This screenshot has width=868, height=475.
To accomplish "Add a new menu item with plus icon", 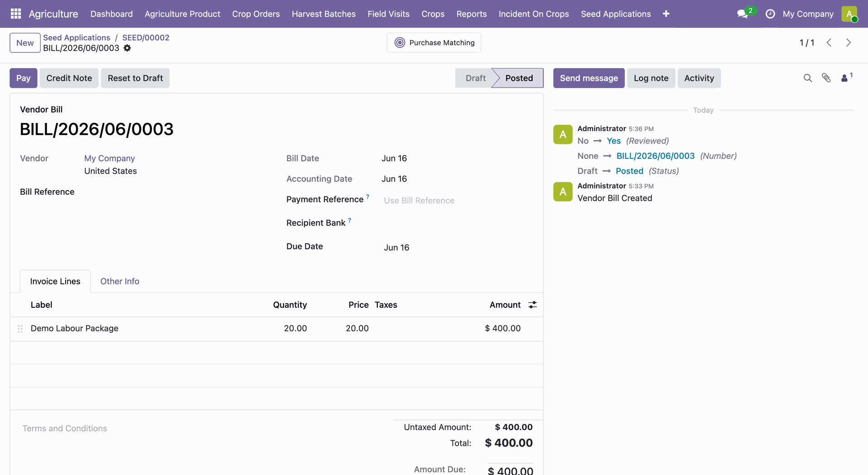I will [666, 14].
